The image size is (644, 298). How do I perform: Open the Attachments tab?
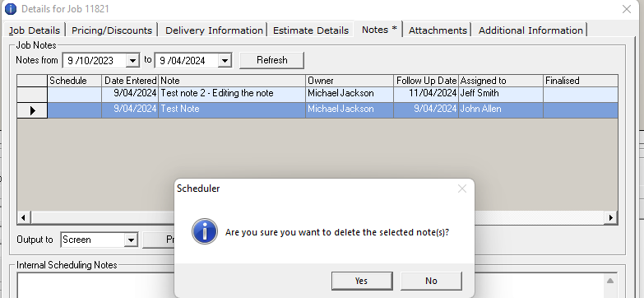(438, 30)
